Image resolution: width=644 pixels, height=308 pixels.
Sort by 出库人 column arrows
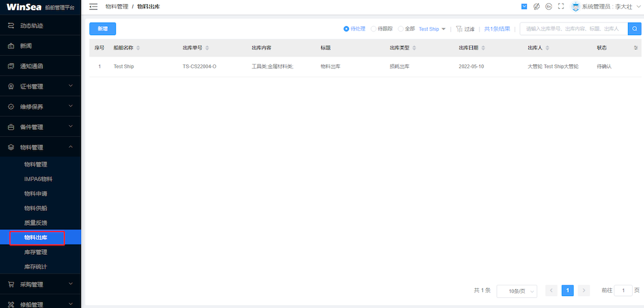click(x=547, y=48)
